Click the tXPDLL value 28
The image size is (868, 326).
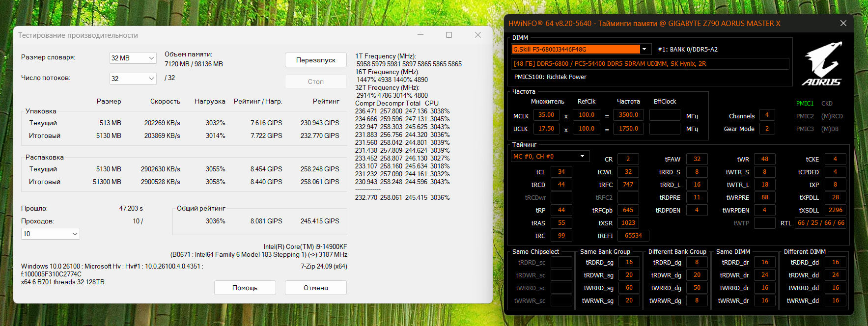pos(836,197)
